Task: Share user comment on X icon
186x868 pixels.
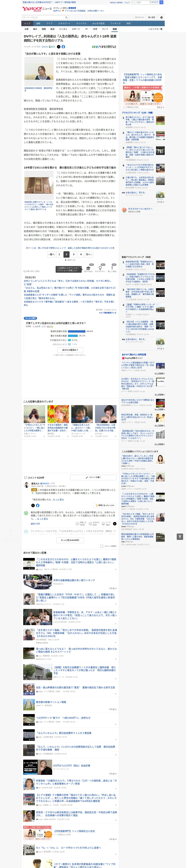Action: 114,524
